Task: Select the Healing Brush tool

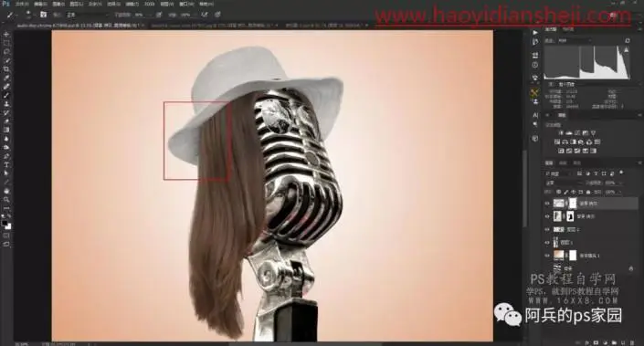Action: point(6,87)
